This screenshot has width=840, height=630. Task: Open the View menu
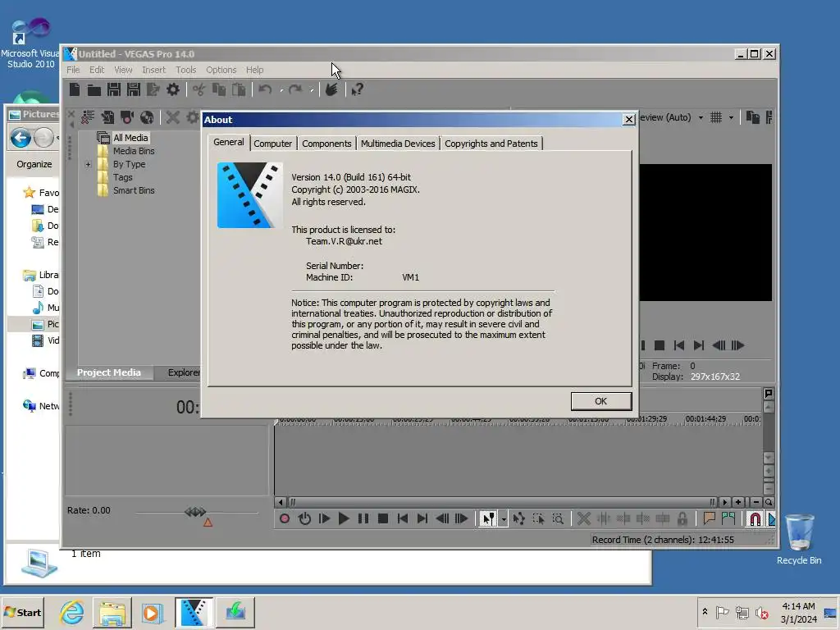tap(123, 70)
